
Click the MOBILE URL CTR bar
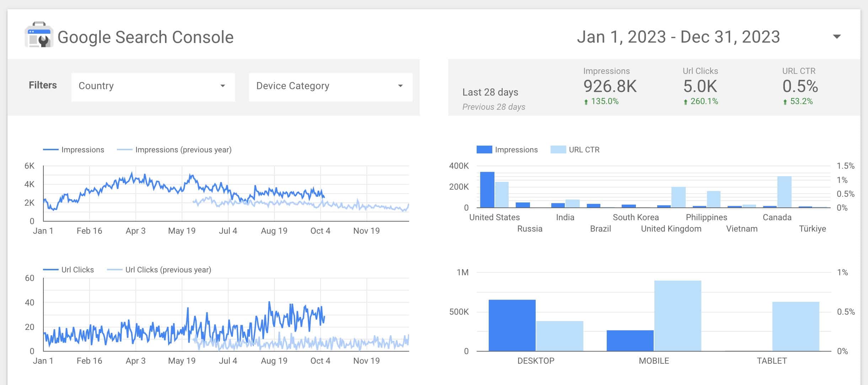pyautogui.click(x=678, y=316)
